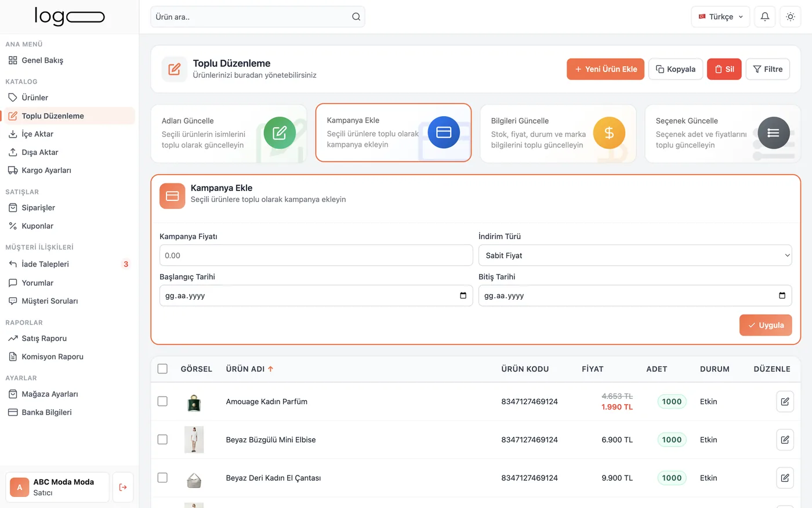Viewport: 812px width, 508px height.
Task: Open the İndirim Türü Sabit Fiyat dropdown
Action: tap(635, 255)
